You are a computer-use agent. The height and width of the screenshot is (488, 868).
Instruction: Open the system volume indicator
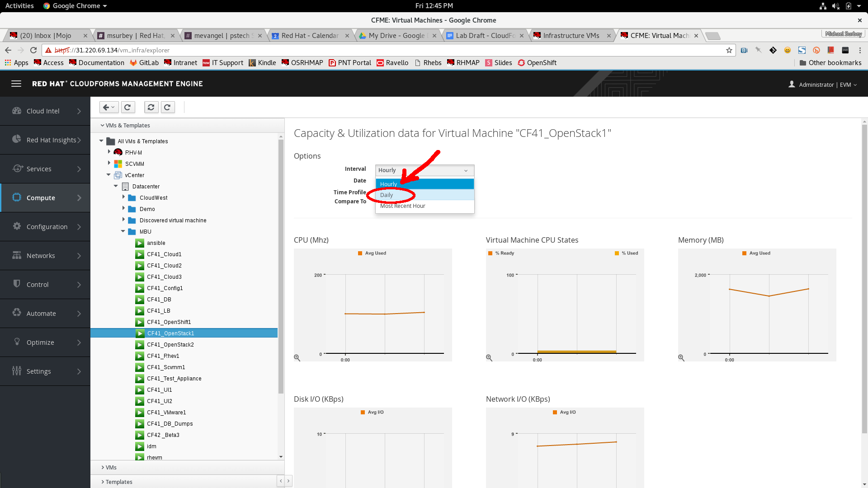click(835, 6)
